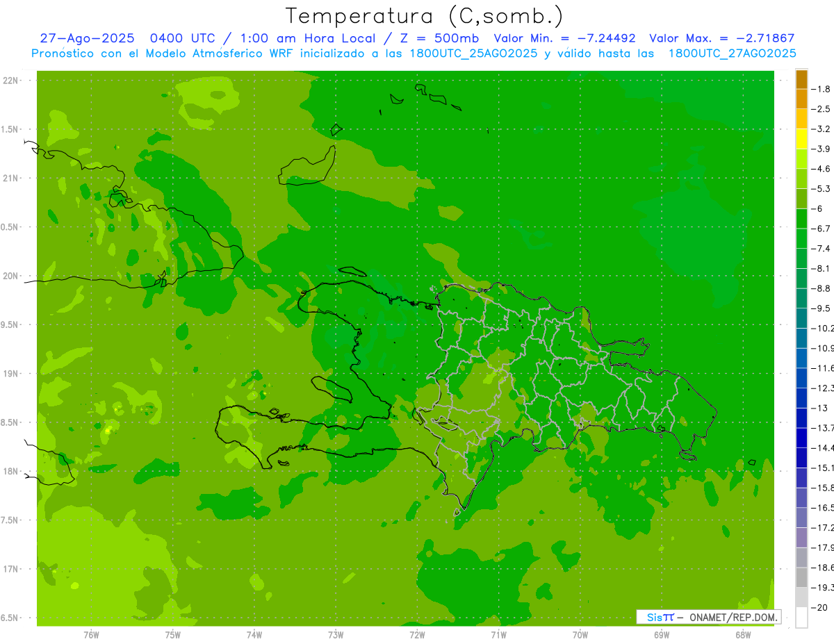The image size is (834, 644).
Task: Click the 22N latitude axis label
Action: 10,81
